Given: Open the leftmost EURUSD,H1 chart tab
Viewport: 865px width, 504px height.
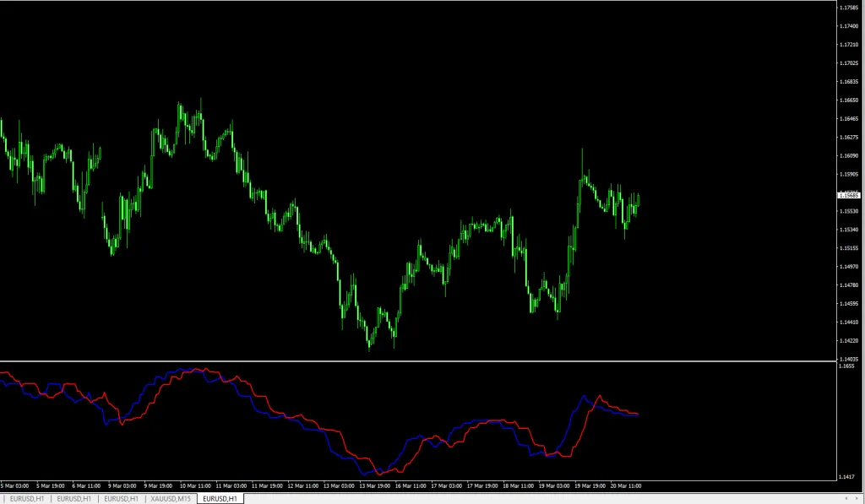Looking at the screenshot, I should pos(25,499).
